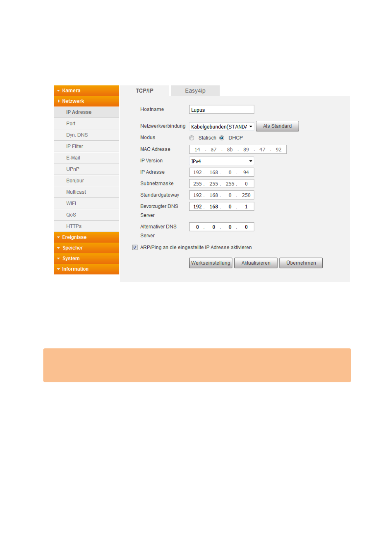Click the MAC Adresse field
The height and width of the screenshot is (554, 392).
pyautogui.click(x=238, y=150)
